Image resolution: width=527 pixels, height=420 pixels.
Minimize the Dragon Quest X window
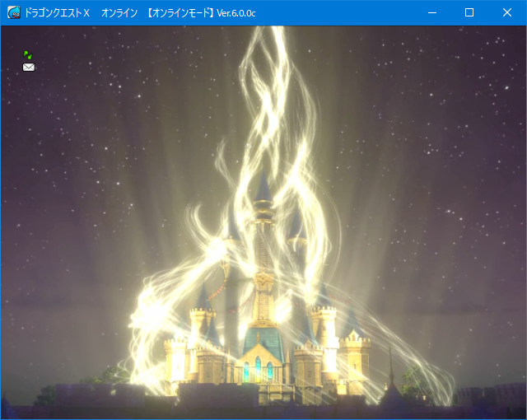point(432,13)
